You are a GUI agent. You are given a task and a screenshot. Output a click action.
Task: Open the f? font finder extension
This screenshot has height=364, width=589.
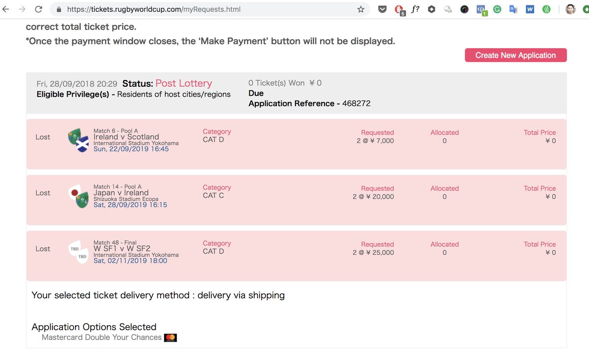[415, 9]
